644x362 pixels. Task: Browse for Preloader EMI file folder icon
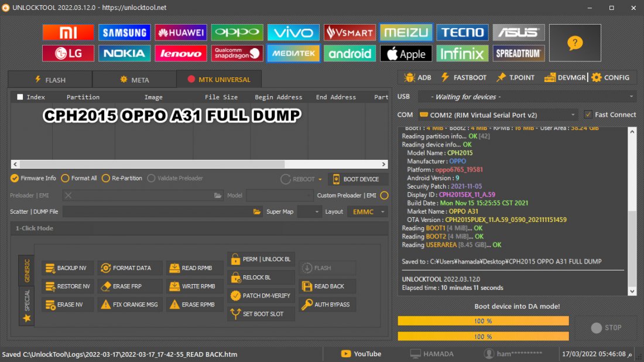218,196
